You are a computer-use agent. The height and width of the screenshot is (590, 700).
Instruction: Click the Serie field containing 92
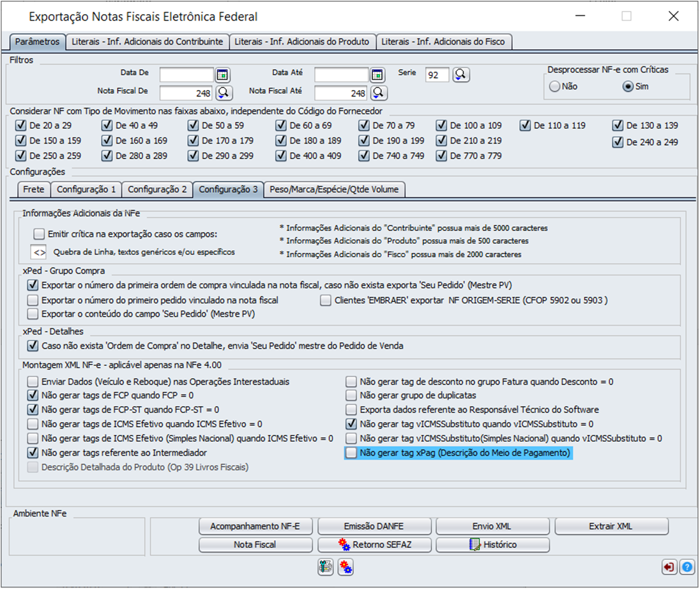[437, 75]
